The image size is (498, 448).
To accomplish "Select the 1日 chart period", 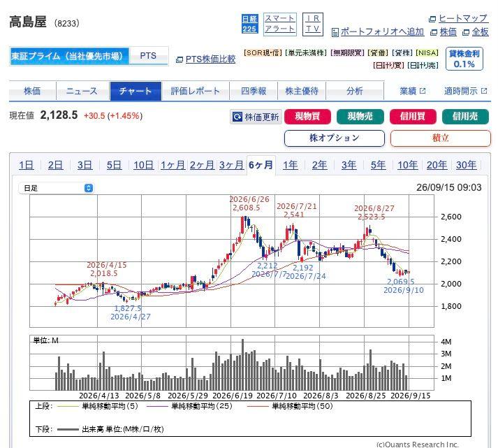I will click(27, 165).
